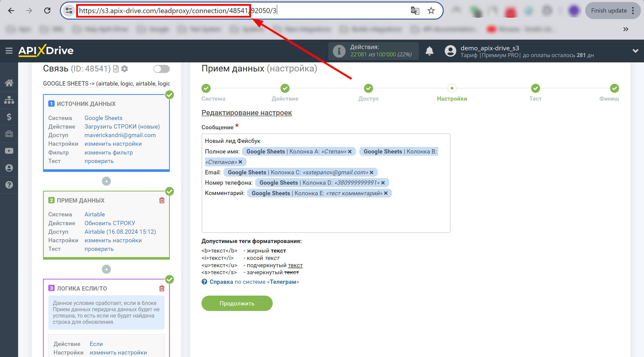This screenshot has height=357, width=644.
Task: Click the Редактирование настроек heading
Action: (247, 113)
